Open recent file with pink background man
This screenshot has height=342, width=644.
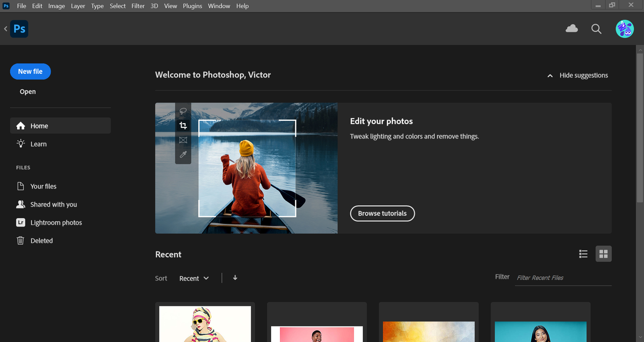(317, 322)
